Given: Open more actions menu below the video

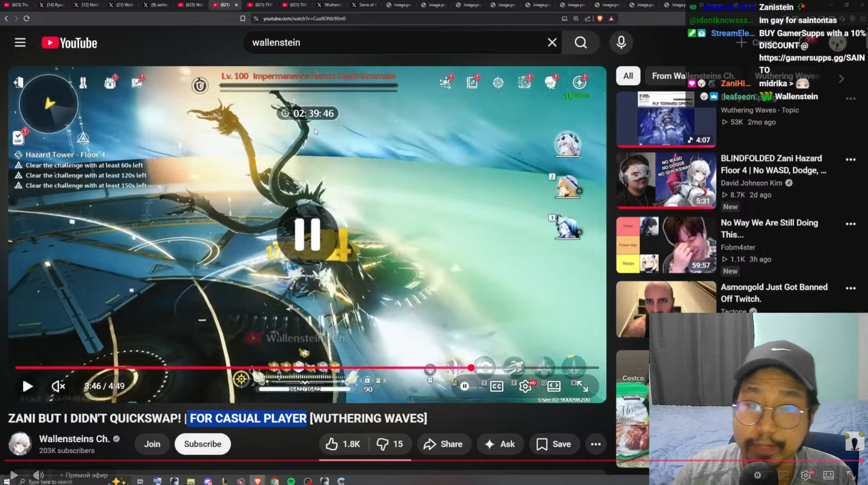Looking at the screenshot, I should point(596,444).
